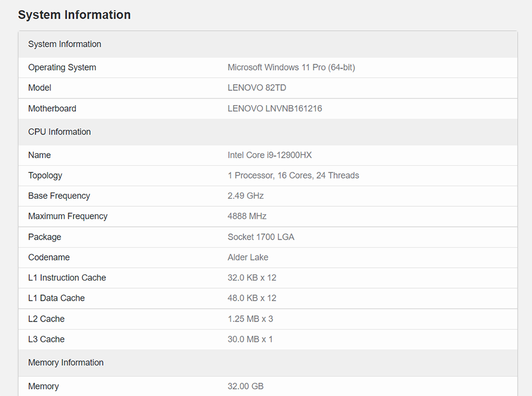This screenshot has width=532, height=396.
Task: Click the L1 Instruction Cache row label
Action: point(67,277)
